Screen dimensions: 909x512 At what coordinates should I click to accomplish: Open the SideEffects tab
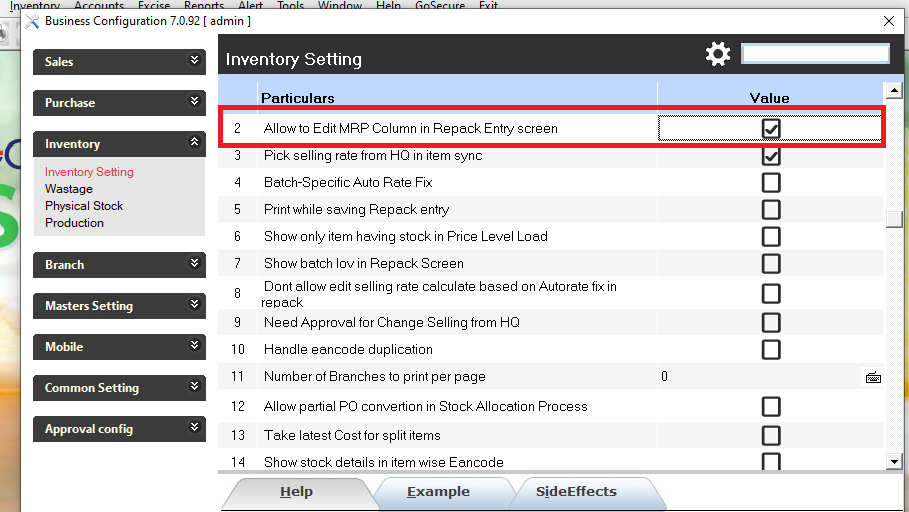tap(576, 492)
